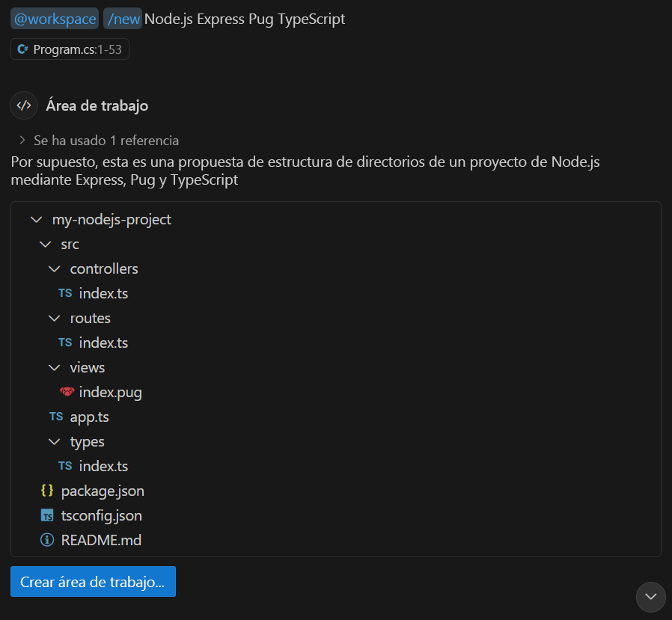
Task: Click the TS icon beside routes index.ts
Action: tap(65, 343)
